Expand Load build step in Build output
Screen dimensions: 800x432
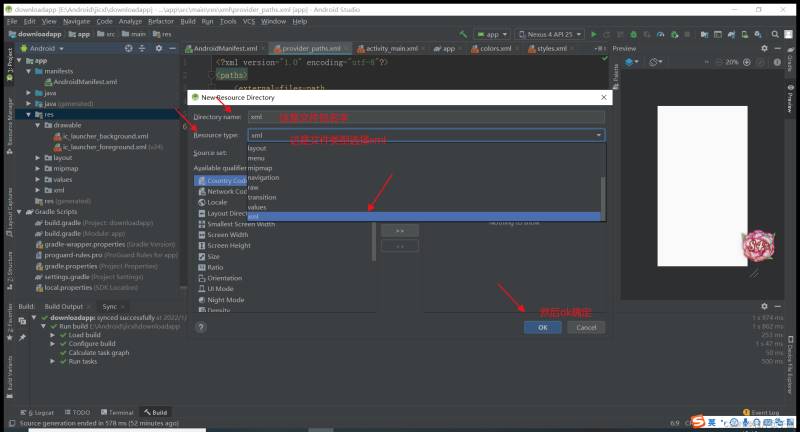[53, 335]
